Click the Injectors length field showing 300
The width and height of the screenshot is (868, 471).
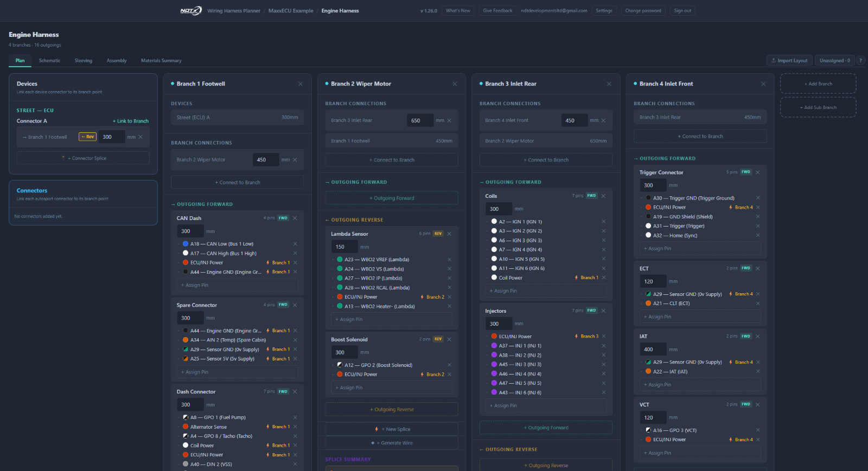(x=498, y=324)
